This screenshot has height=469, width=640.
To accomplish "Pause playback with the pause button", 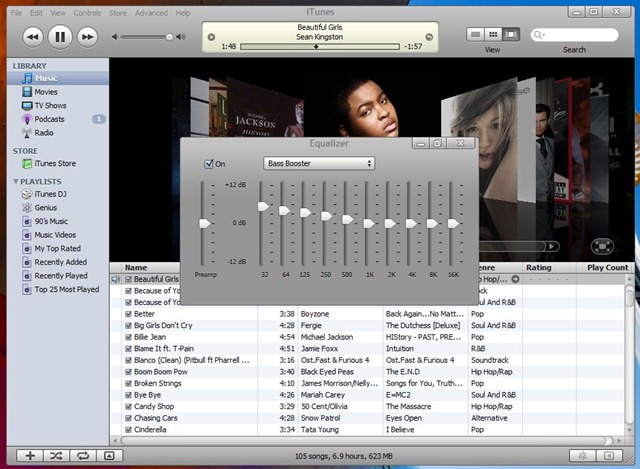I will [x=60, y=37].
